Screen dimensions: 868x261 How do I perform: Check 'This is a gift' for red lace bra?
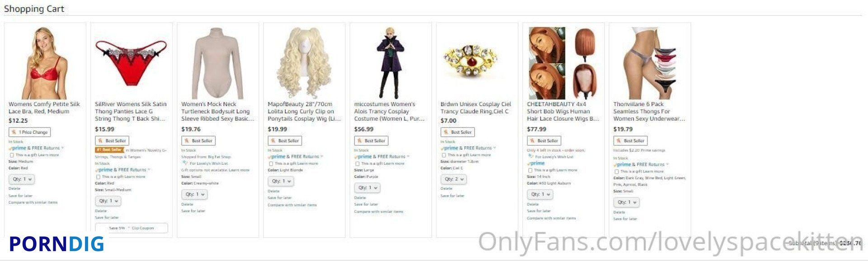tap(12, 155)
